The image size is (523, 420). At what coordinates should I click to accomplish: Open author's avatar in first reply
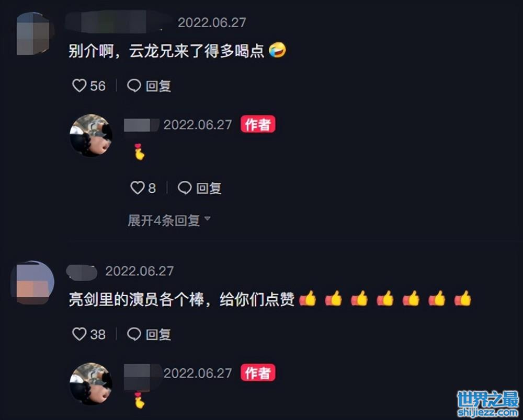tap(90, 135)
